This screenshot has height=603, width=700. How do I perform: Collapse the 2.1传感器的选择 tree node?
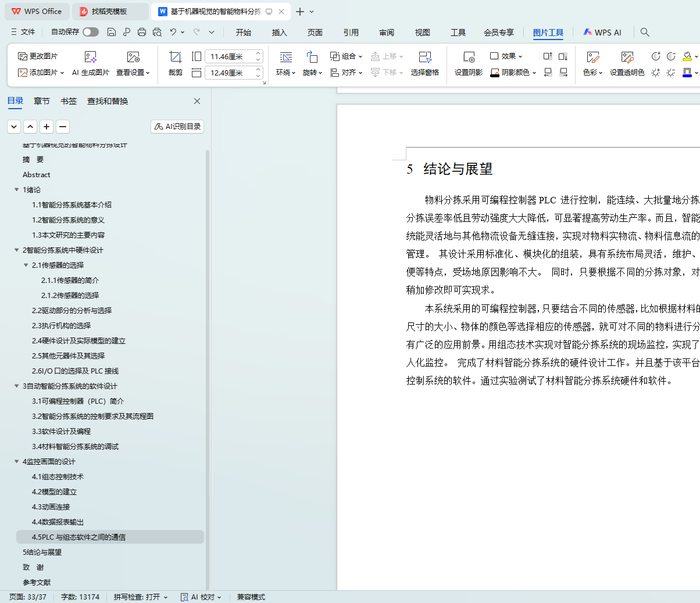(x=26, y=265)
